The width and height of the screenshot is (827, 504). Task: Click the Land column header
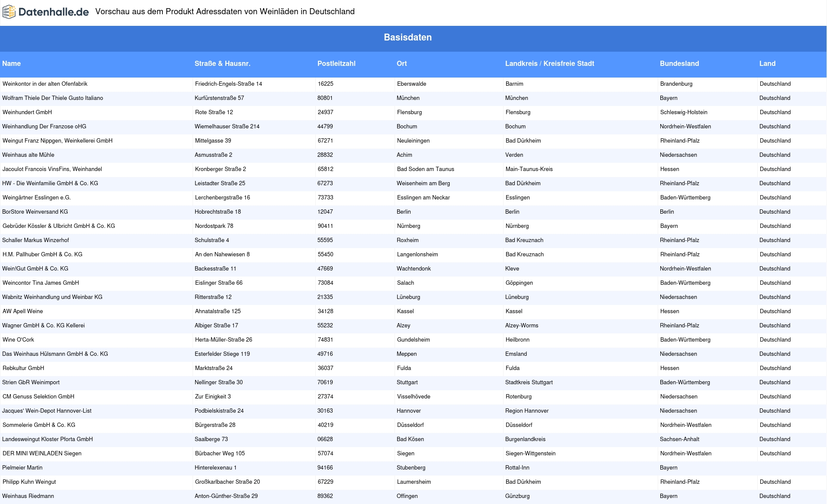click(x=767, y=64)
